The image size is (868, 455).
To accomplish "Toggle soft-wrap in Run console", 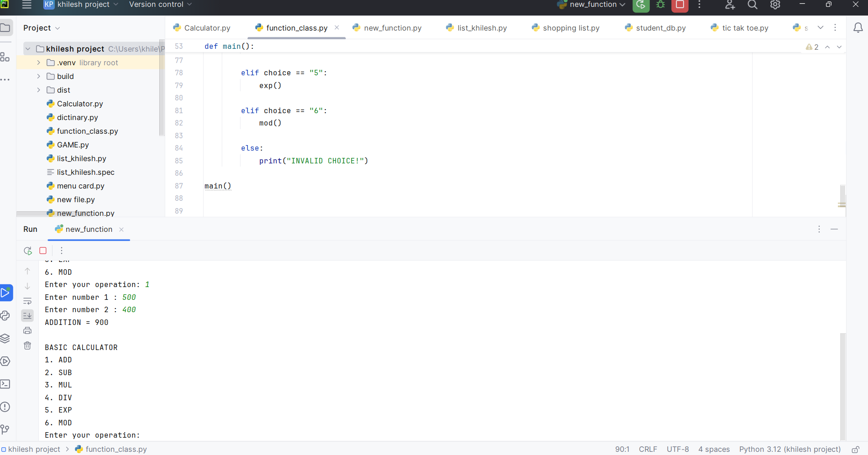I will (27, 301).
